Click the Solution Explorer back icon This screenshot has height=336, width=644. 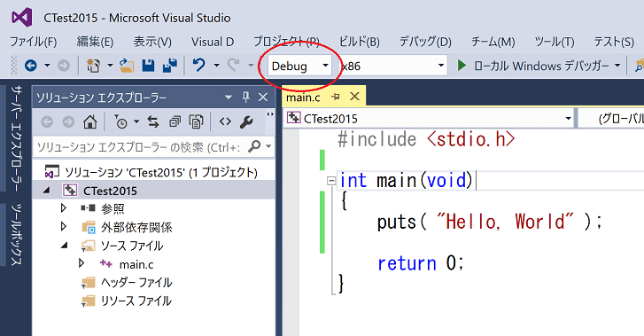(47, 121)
